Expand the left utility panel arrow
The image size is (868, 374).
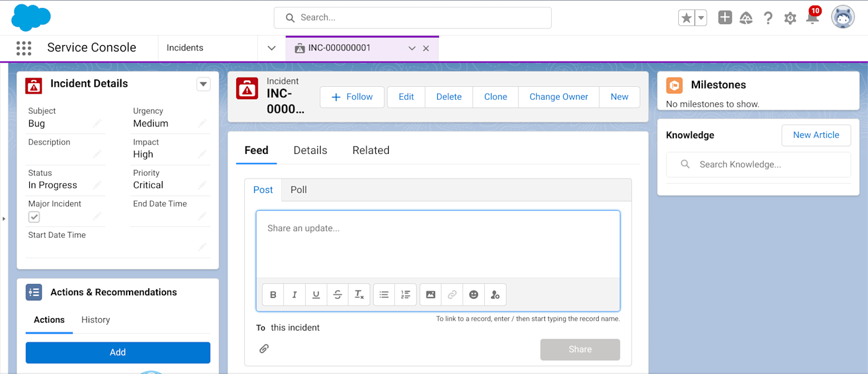click(x=4, y=218)
